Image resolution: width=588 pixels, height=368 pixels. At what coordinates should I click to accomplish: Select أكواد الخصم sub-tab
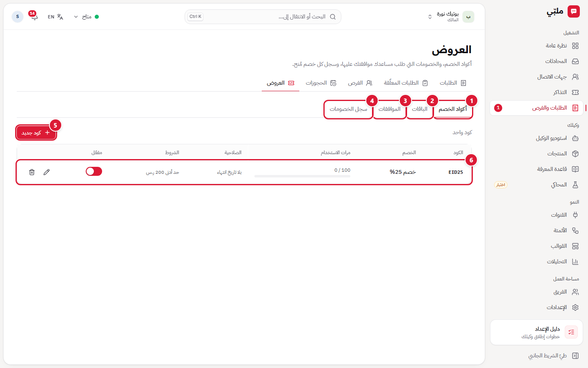pyautogui.click(x=453, y=109)
